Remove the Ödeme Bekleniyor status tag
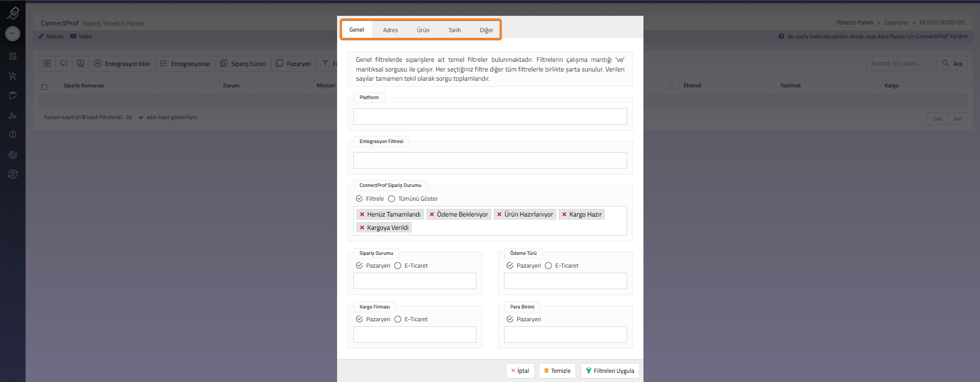 432,214
